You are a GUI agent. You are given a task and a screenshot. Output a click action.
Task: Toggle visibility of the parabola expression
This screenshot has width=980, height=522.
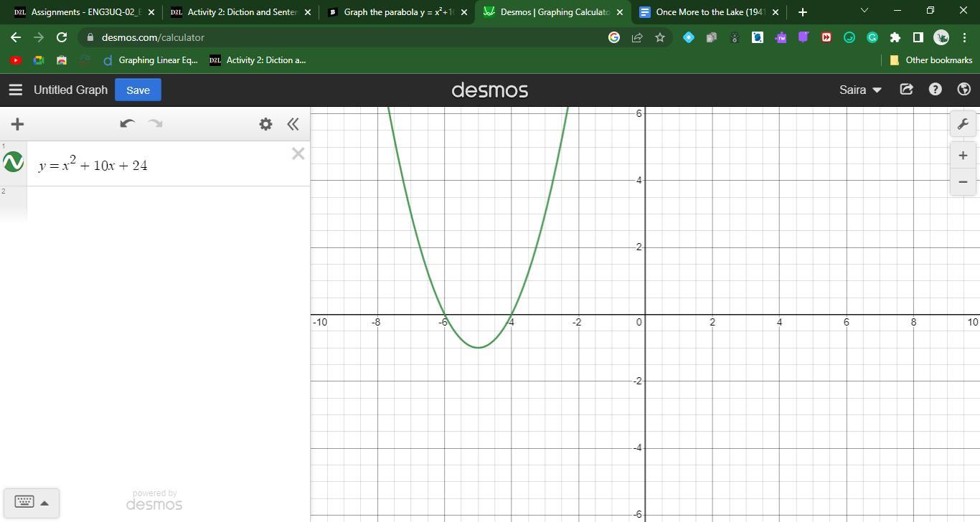pos(13,163)
